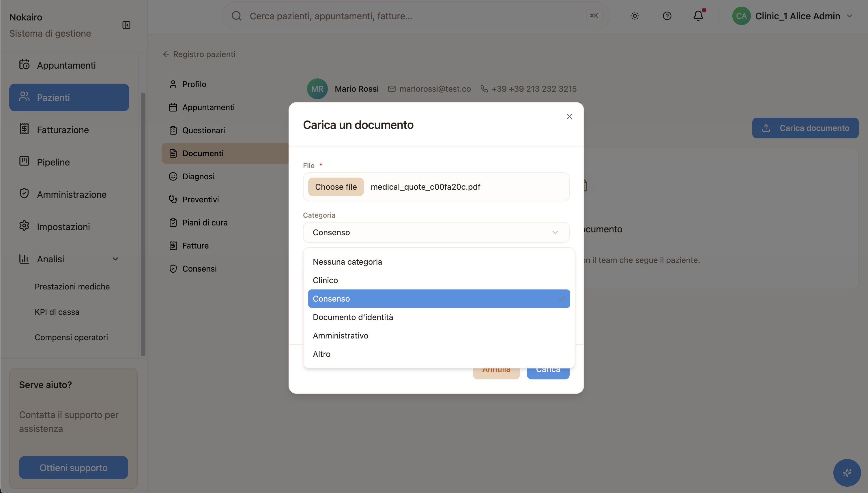This screenshot has width=868, height=493.
Task: Click the Consensi shield-check icon
Action: pos(173,268)
